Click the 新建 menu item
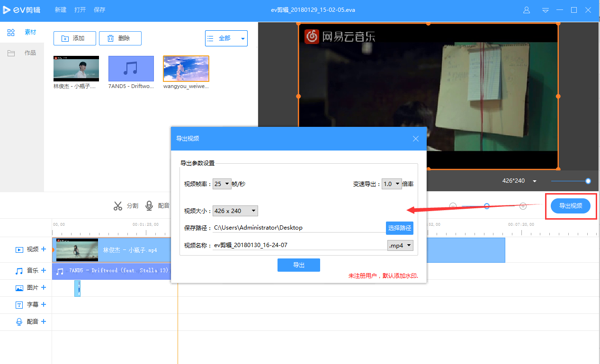Image resolution: width=600 pixels, height=364 pixels. 61,9
